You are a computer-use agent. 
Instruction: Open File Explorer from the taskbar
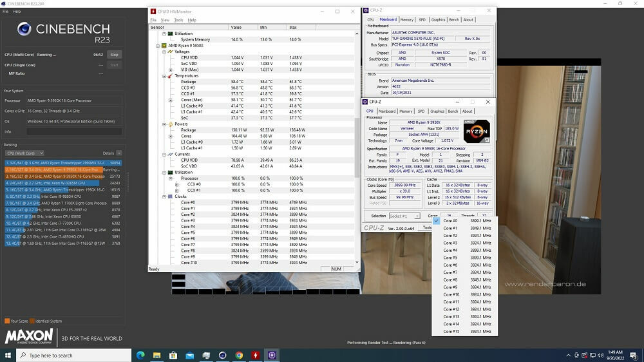click(157, 355)
